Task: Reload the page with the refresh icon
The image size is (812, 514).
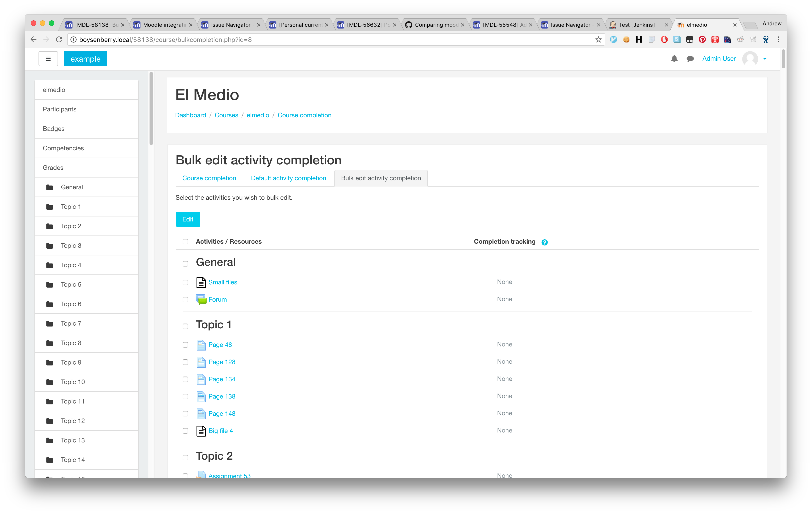Action: pyautogui.click(x=59, y=39)
